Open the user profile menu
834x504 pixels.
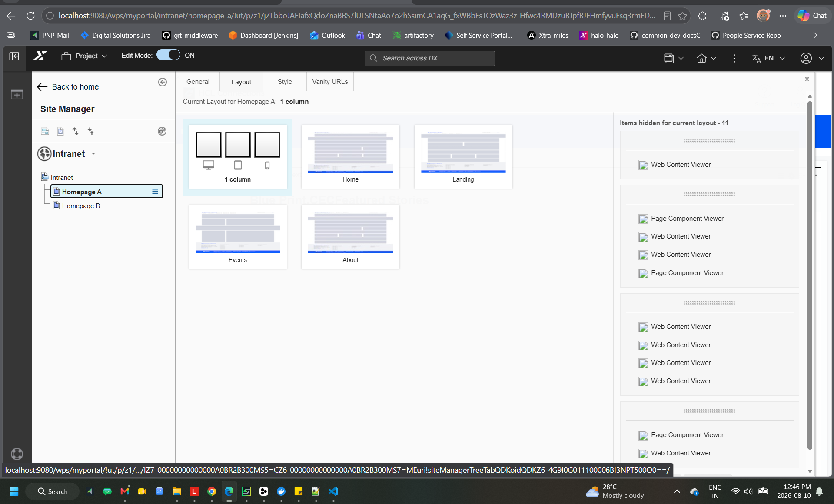[x=812, y=58]
